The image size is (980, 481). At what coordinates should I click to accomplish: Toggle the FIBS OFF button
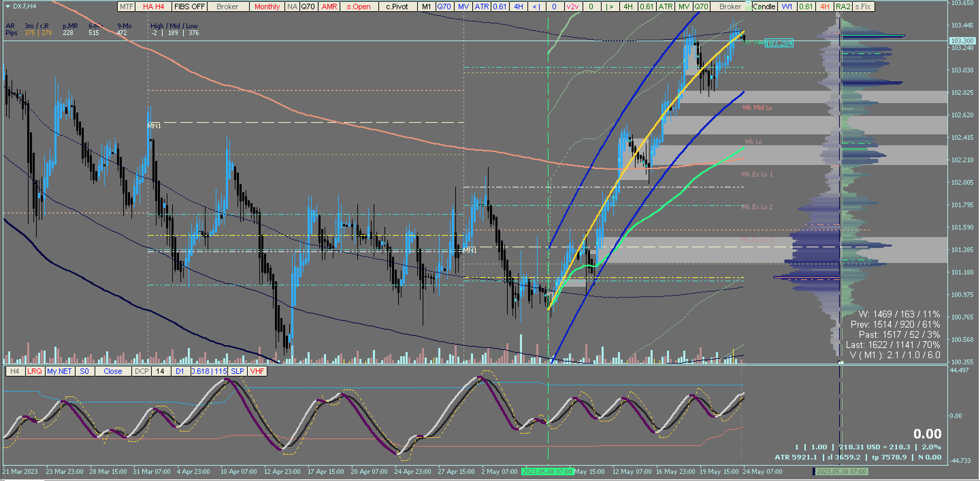pos(190,6)
